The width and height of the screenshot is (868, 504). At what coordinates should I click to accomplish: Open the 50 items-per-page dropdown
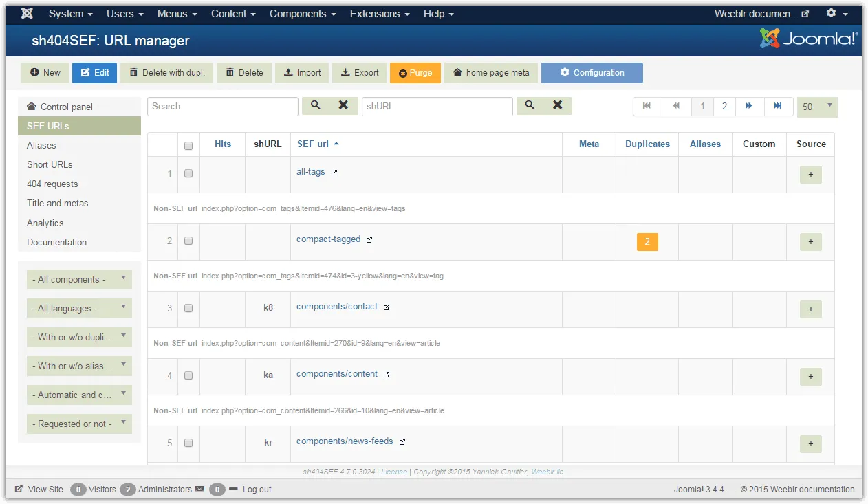[x=817, y=107]
